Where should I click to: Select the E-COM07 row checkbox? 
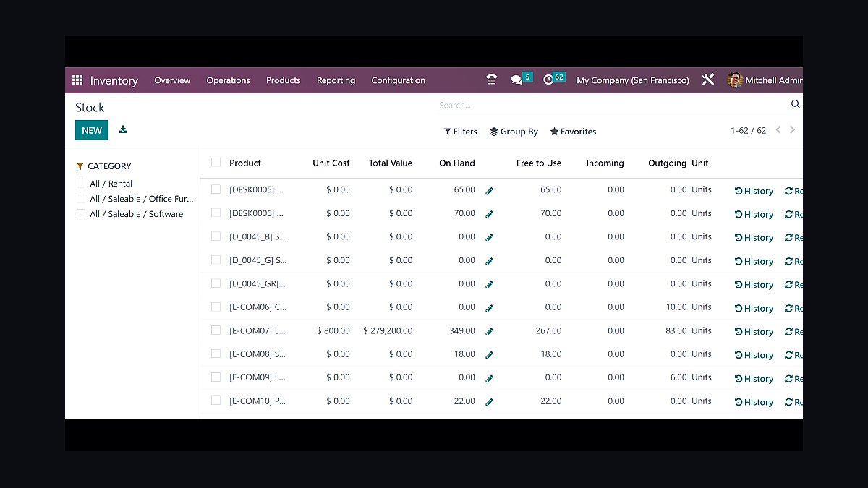pyautogui.click(x=216, y=330)
